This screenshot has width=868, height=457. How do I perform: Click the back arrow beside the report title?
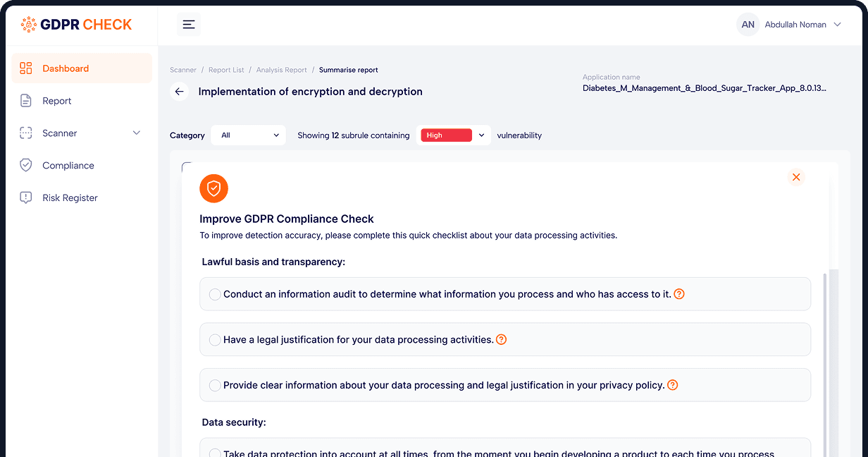tap(179, 91)
